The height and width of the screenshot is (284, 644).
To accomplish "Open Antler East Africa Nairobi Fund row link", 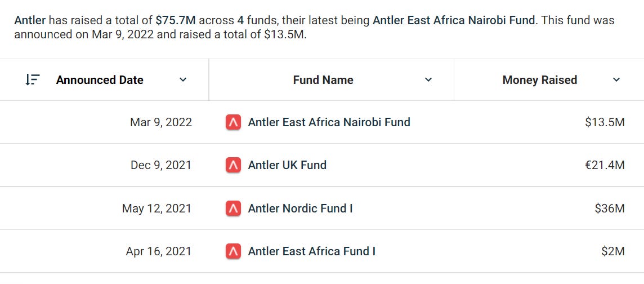I will click(329, 122).
